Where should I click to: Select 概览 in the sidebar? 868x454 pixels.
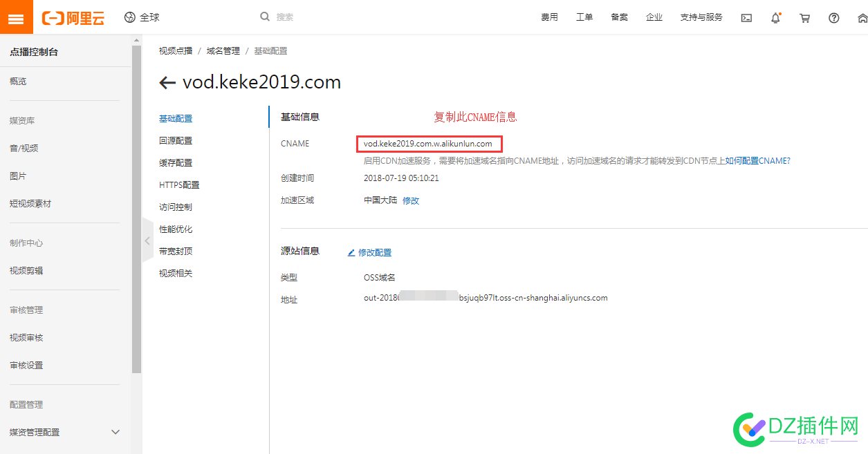(x=18, y=82)
